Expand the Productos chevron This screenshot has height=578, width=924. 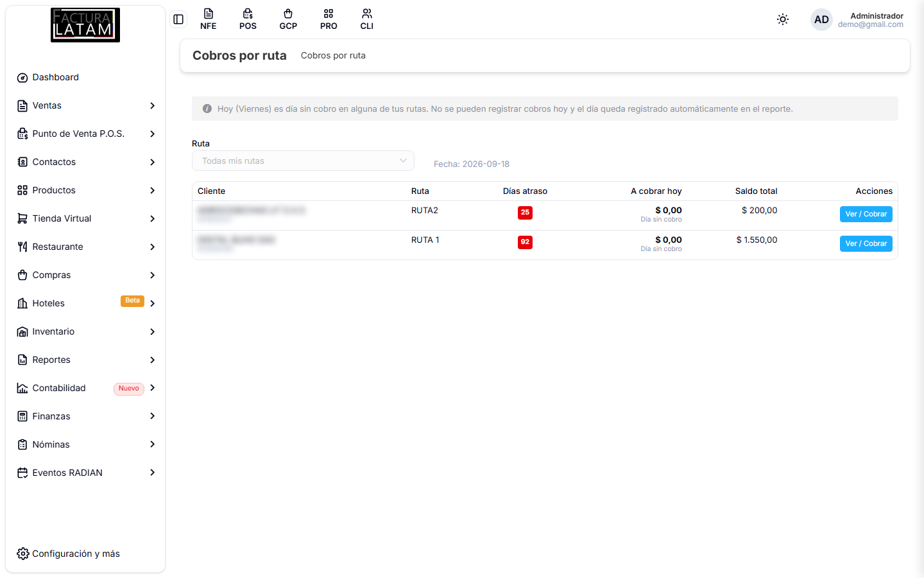point(153,190)
